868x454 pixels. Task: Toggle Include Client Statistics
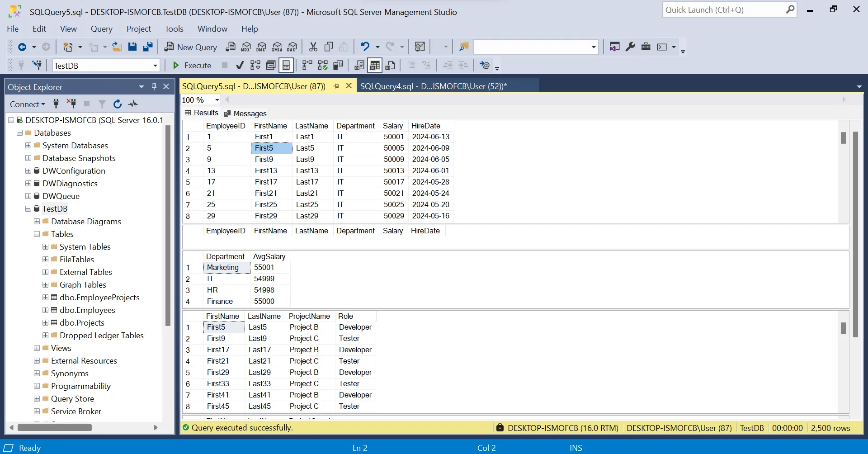pyautogui.click(x=338, y=66)
